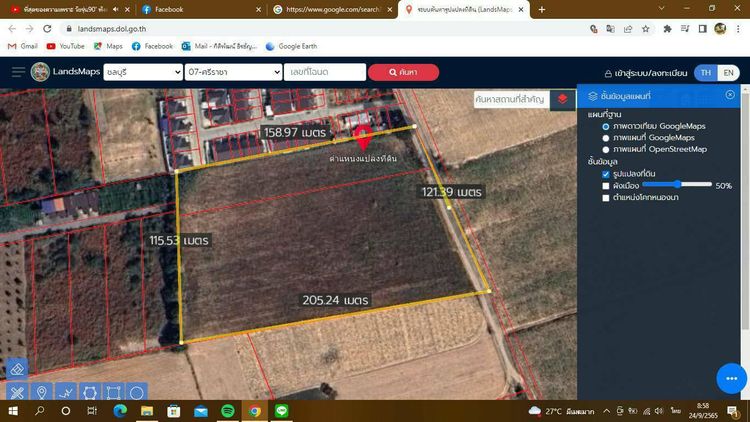Open the blue chat bubble button
The image size is (750, 422).
point(731,378)
